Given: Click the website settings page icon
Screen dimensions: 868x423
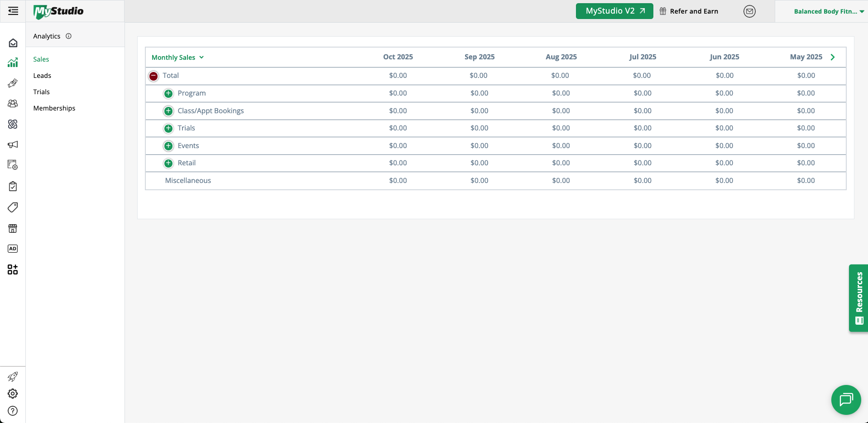Looking at the screenshot, I should [x=13, y=165].
